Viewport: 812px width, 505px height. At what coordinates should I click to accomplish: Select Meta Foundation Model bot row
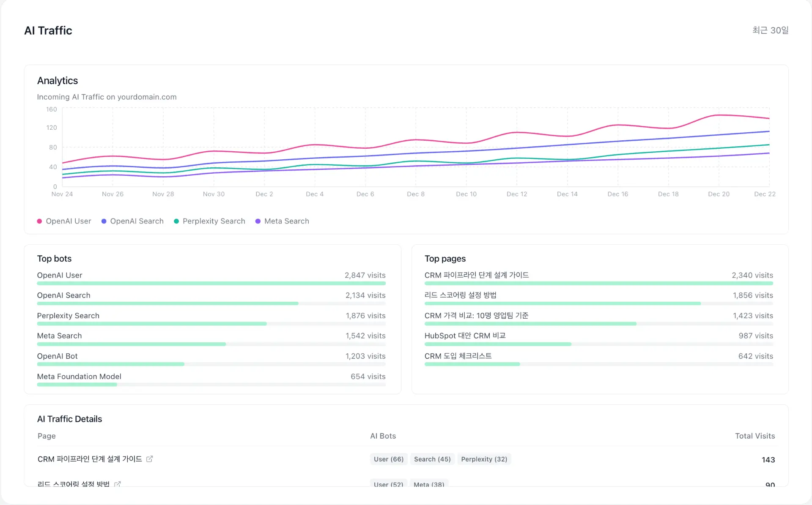coord(79,376)
